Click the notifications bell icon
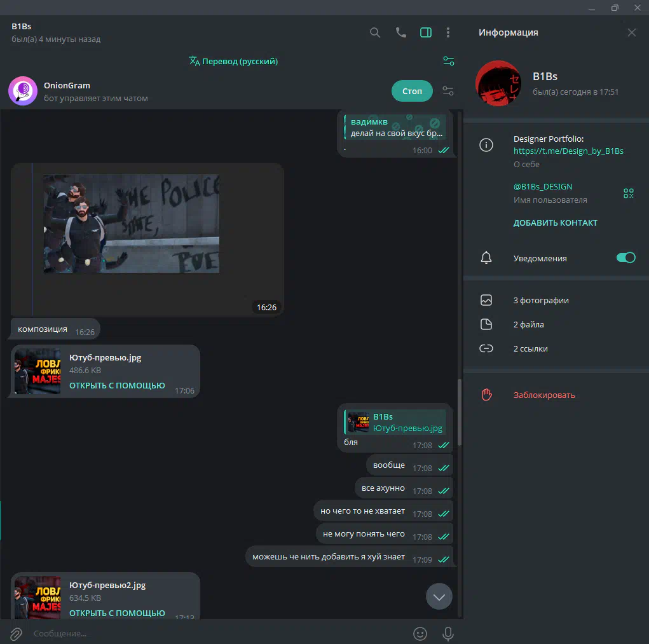The width and height of the screenshot is (649, 644). click(486, 258)
